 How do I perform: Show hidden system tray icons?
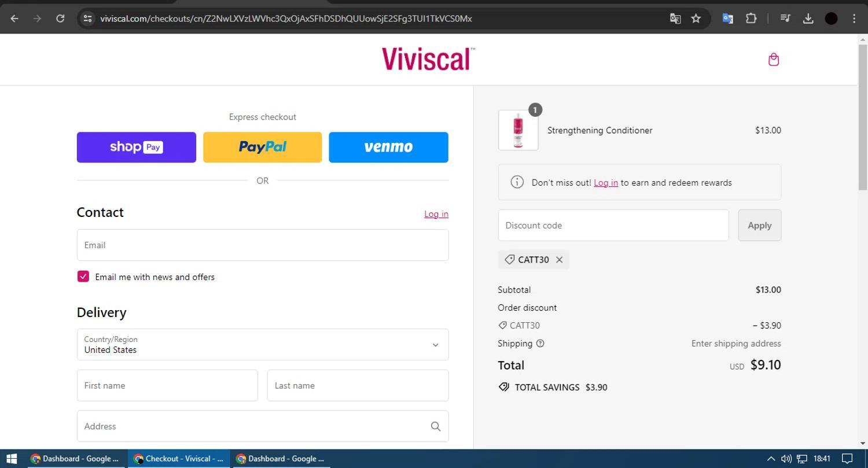[x=771, y=459]
